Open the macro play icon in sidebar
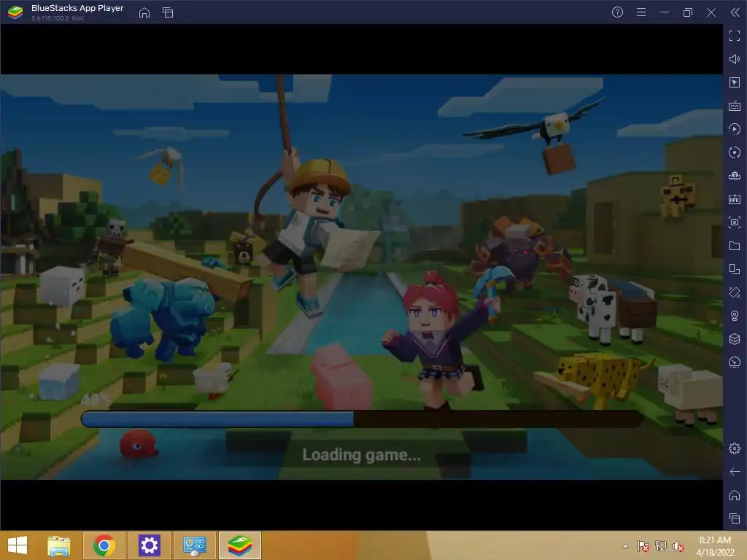Viewport: 747px width, 560px height. pos(735,129)
